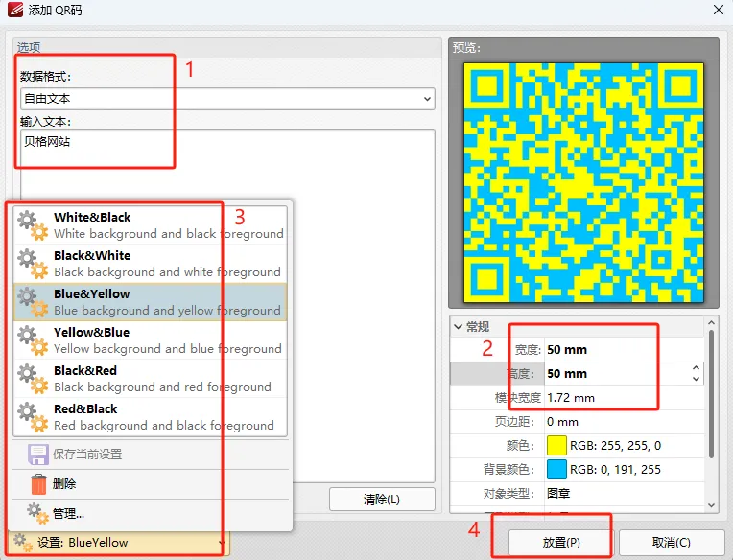Choose the Black&White preset
Image resolution: width=733 pixels, height=560 pixels.
pos(150,264)
